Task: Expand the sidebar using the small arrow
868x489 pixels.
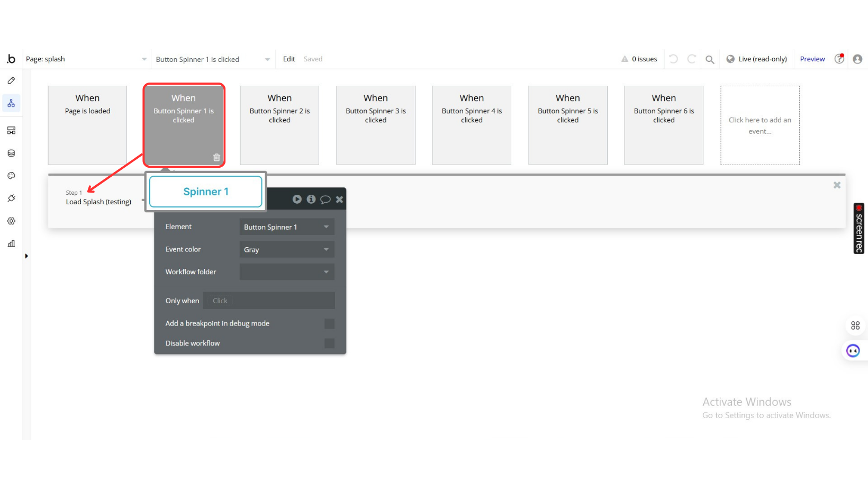Action: (x=26, y=256)
